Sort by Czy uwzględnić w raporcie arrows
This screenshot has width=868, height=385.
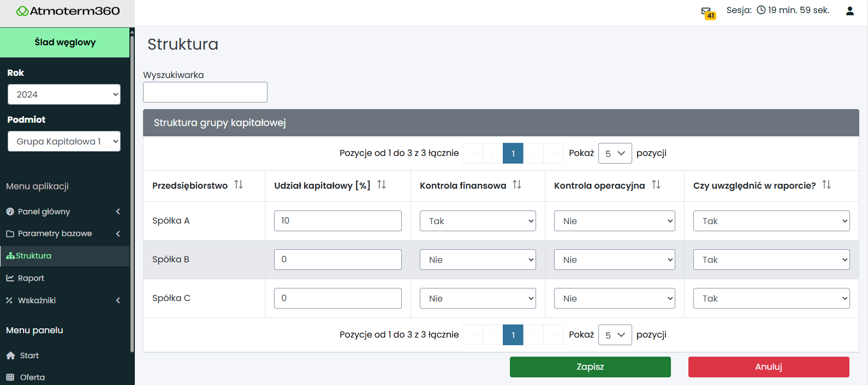click(x=827, y=185)
